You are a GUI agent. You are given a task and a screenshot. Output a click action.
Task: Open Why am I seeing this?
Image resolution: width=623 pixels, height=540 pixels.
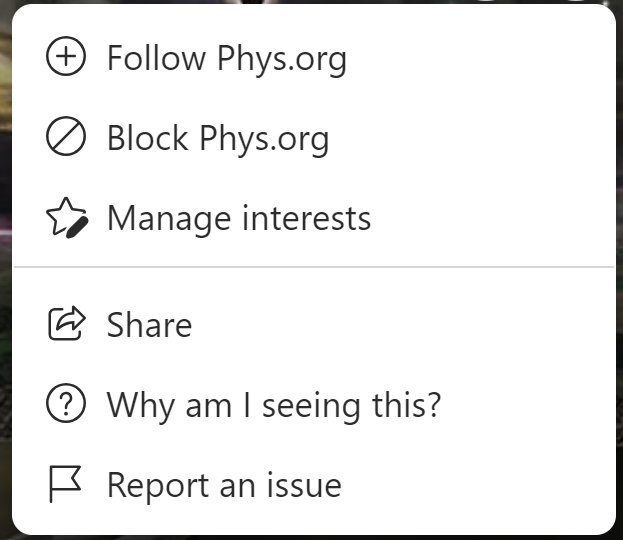click(x=314, y=404)
